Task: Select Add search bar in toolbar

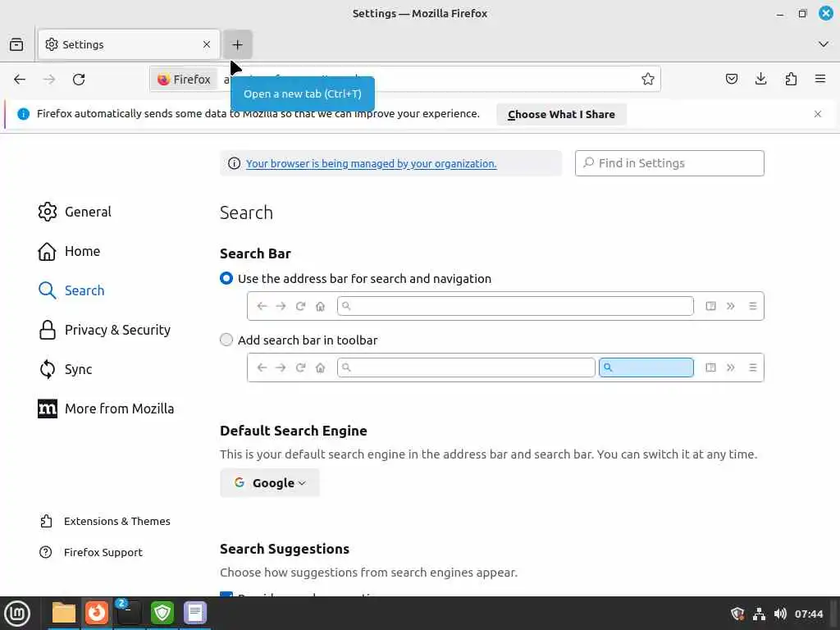Action: pyautogui.click(x=226, y=340)
